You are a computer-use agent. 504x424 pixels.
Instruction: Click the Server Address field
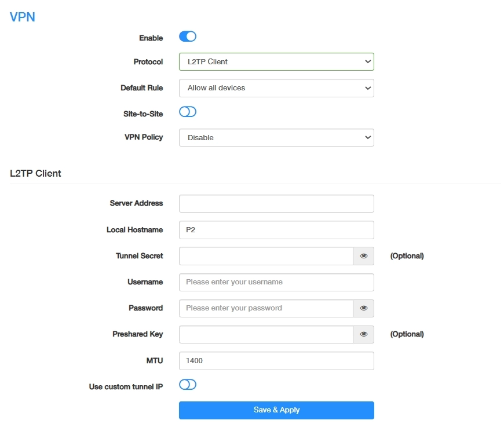tap(276, 204)
